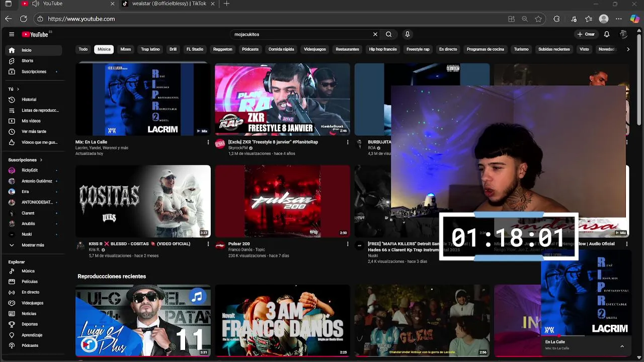644x362 pixels.
Task: Open Pódcasts in Explorar sidebar
Action: (x=34, y=346)
